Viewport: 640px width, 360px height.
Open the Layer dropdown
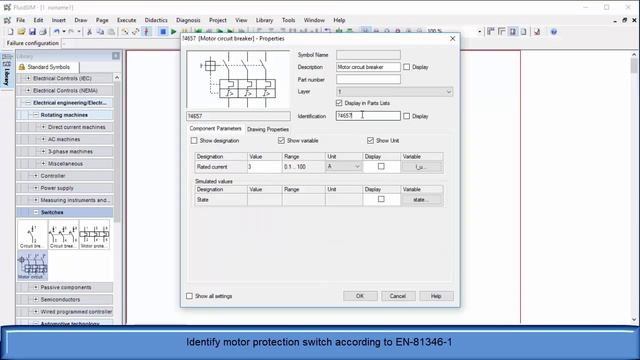coord(449,92)
